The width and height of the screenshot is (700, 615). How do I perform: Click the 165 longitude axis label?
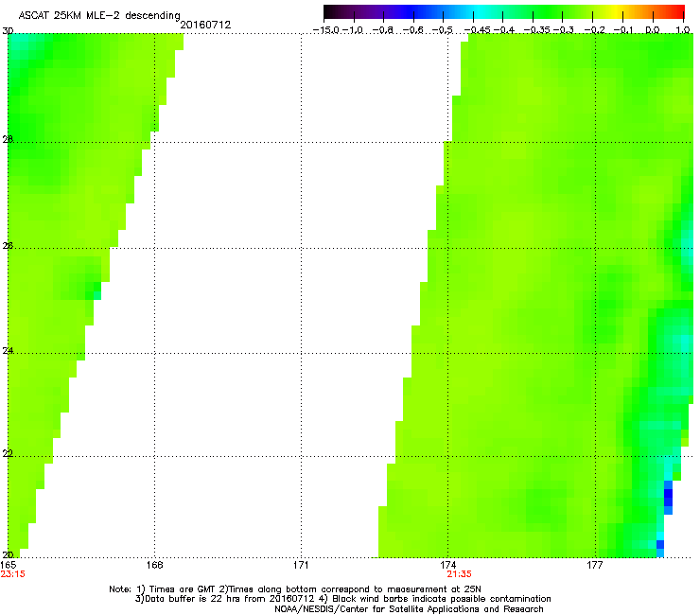tap(9, 566)
